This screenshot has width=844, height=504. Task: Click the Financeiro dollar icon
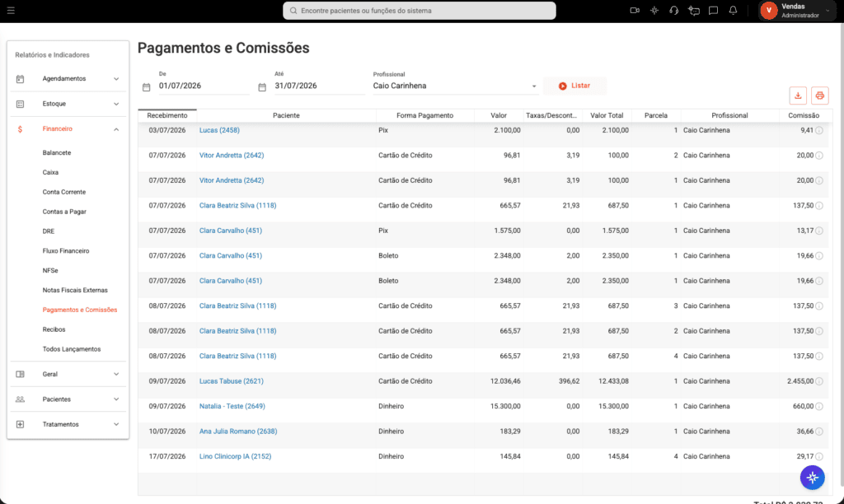(20, 129)
